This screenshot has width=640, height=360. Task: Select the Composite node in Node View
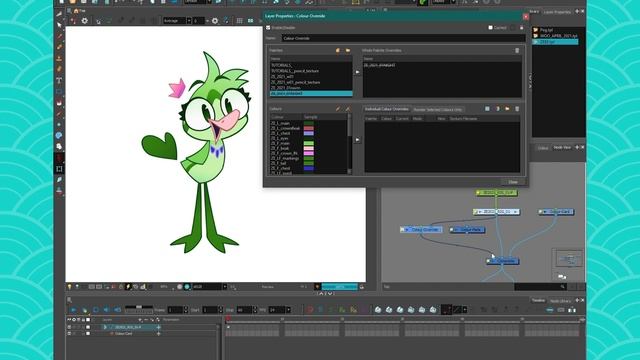click(503, 261)
